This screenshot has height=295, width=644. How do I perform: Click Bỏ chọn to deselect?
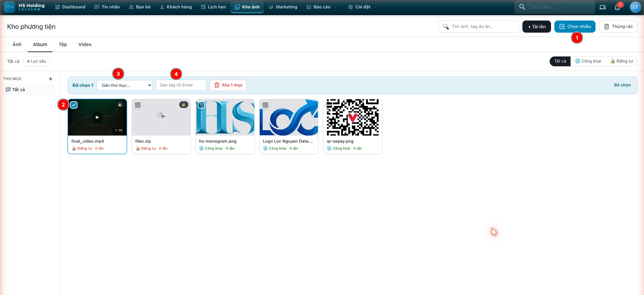622,85
